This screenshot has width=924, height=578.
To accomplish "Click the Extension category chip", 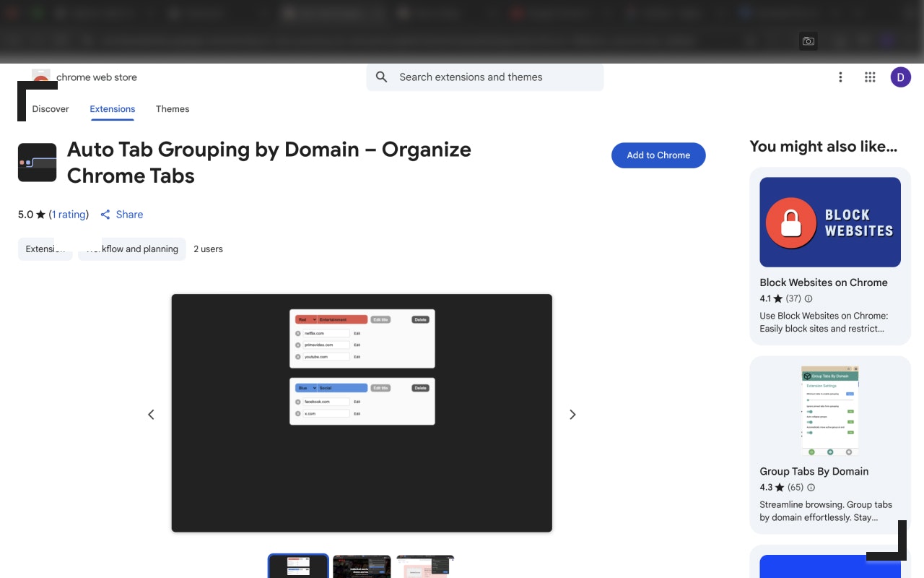I will (45, 249).
